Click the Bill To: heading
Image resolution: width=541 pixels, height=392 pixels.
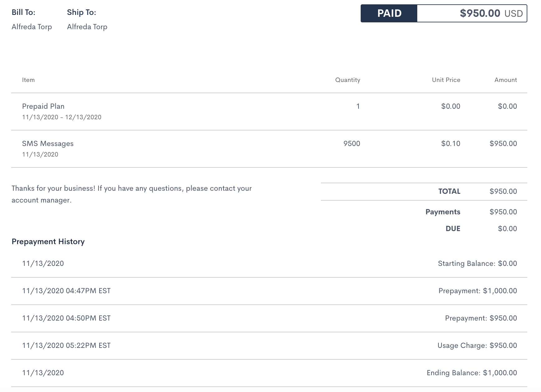tap(23, 12)
